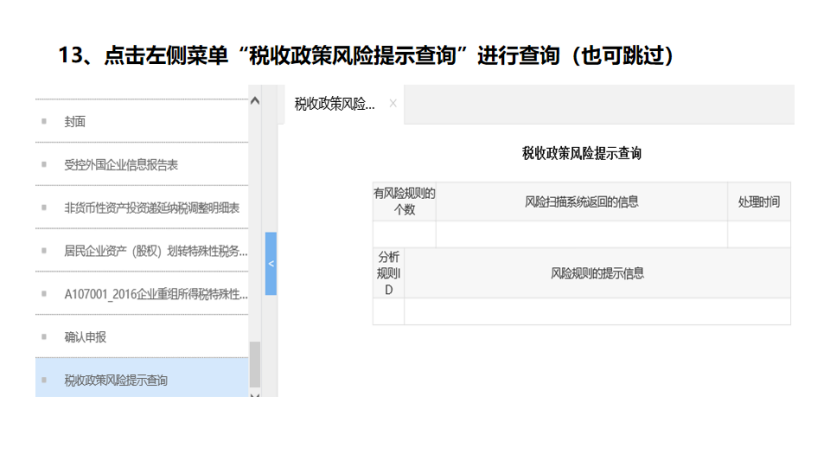Collapse the left sidebar with the blue arrow handle

270,263
